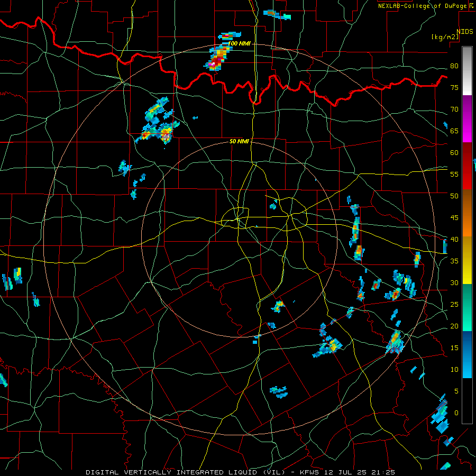
Task: Pick the yellow segment of the color bar
Action: [x=467, y=260]
